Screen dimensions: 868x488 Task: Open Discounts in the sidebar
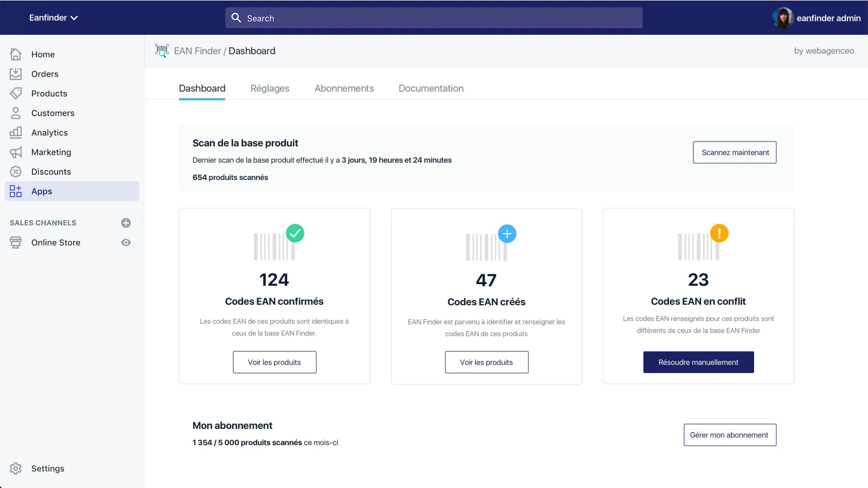[72, 171]
